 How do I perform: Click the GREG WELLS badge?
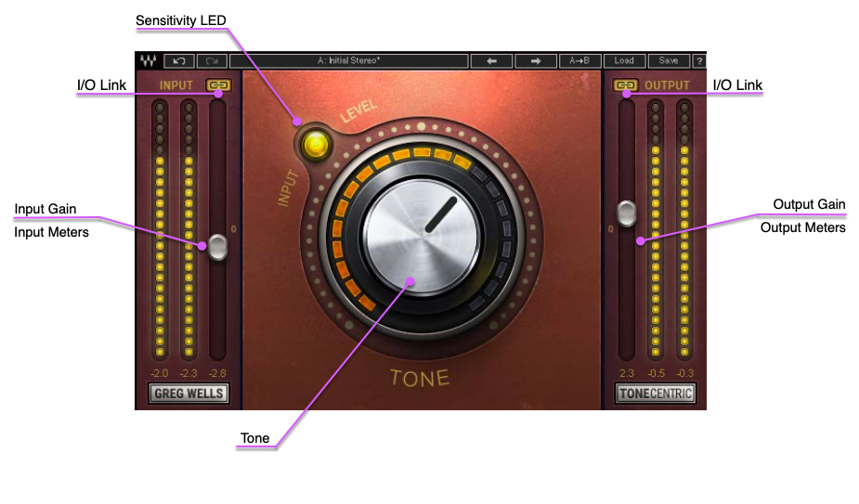189,394
